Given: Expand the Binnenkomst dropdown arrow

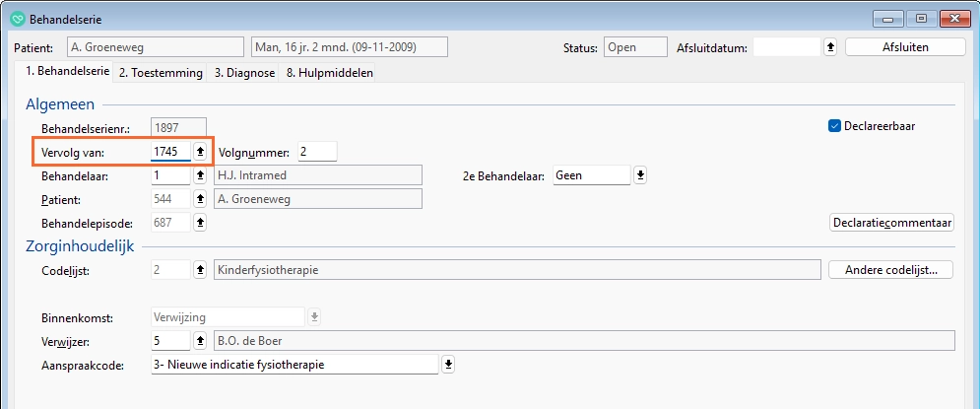Looking at the screenshot, I should coord(315,317).
